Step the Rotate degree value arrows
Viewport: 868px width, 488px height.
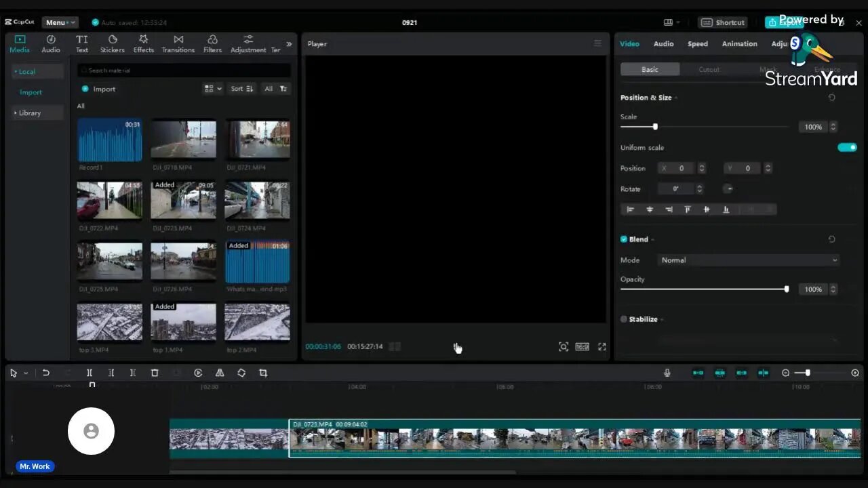699,189
